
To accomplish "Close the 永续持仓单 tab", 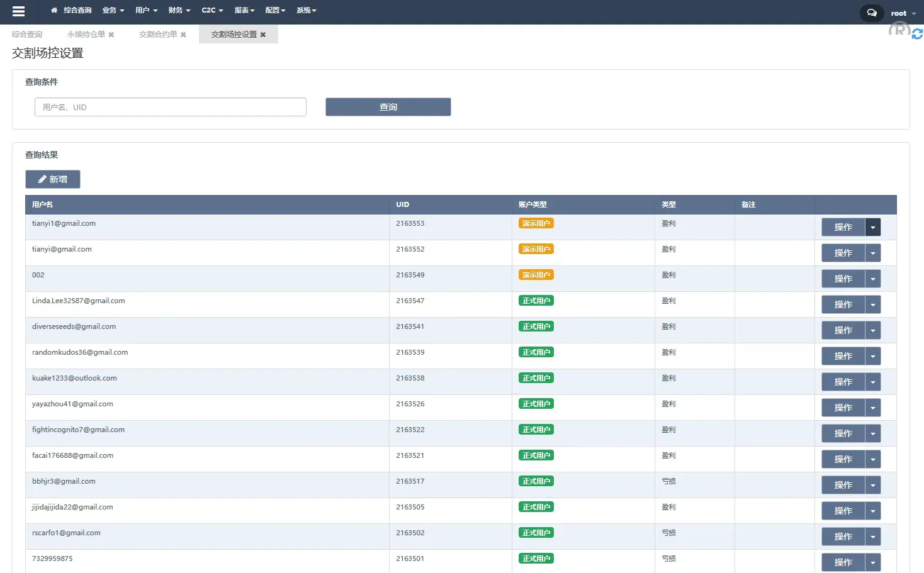I will 111,35.
